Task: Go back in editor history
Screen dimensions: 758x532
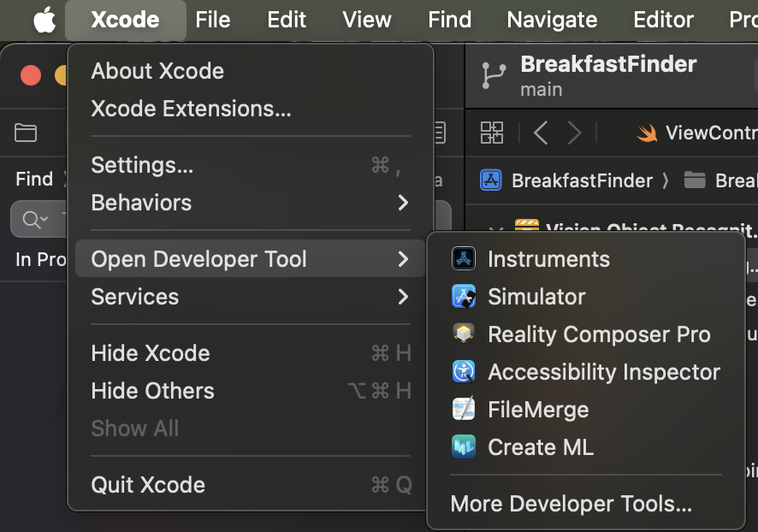Action: [x=541, y=133]
